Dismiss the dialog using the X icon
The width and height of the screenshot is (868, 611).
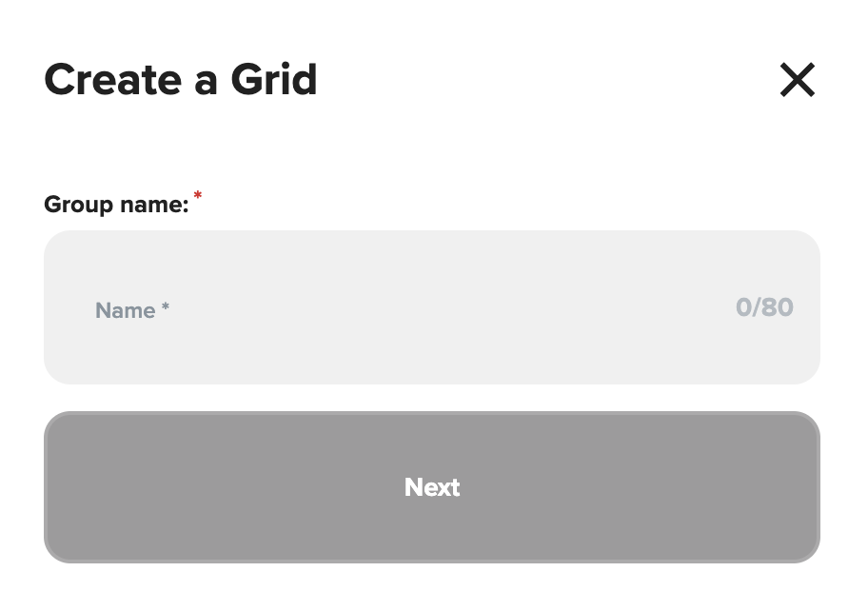pos(797,80)
